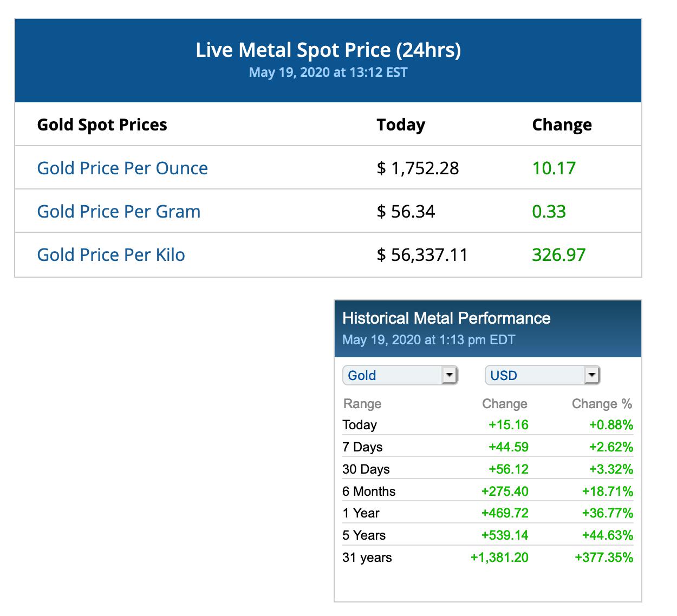The image size is (677, 616).
Task: Click the 5 Years +539.14 change value
Action: [x=504, y=535]
